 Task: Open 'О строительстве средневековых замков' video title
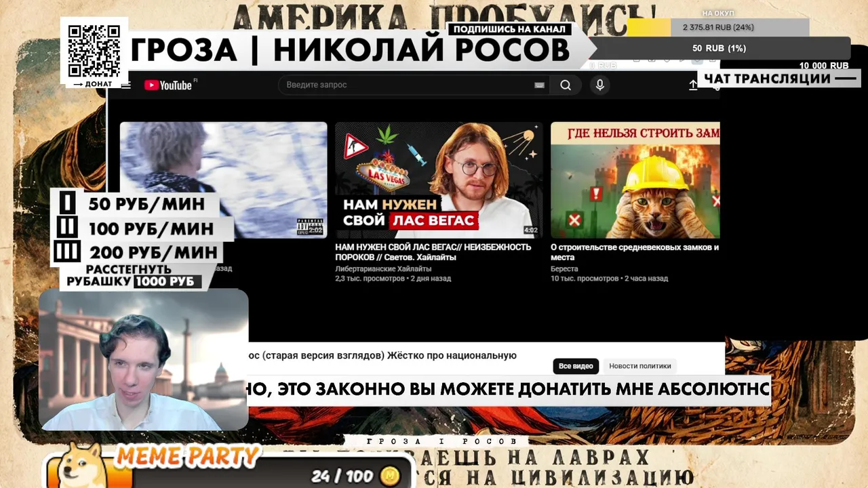coord(635,252)
